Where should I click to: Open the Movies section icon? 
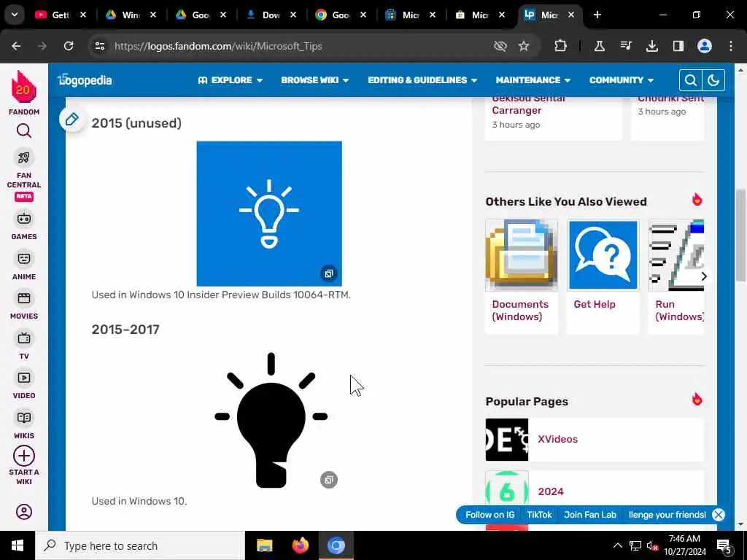[24, 298]
